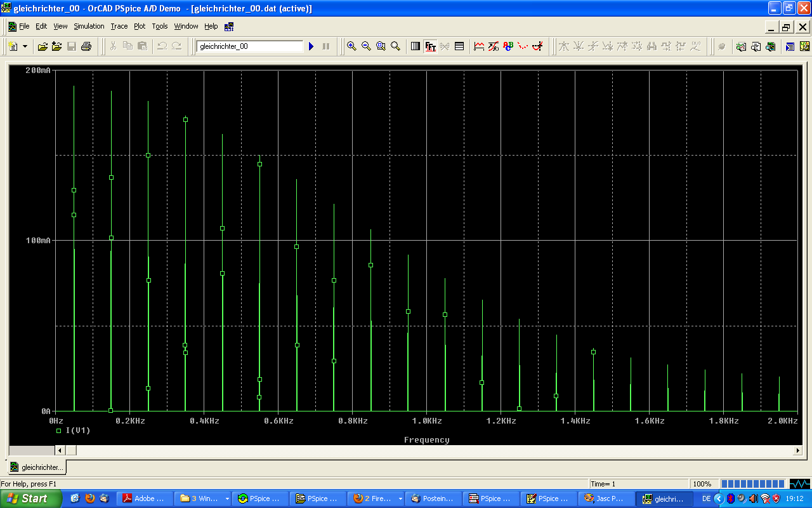Click the New file icon in toolbar

coord(13,46)
